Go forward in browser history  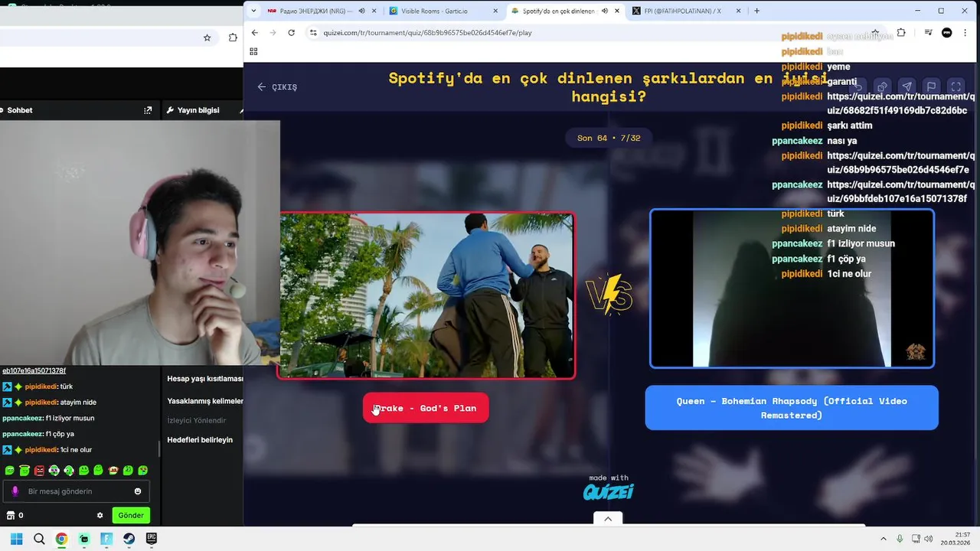point(273,32)
